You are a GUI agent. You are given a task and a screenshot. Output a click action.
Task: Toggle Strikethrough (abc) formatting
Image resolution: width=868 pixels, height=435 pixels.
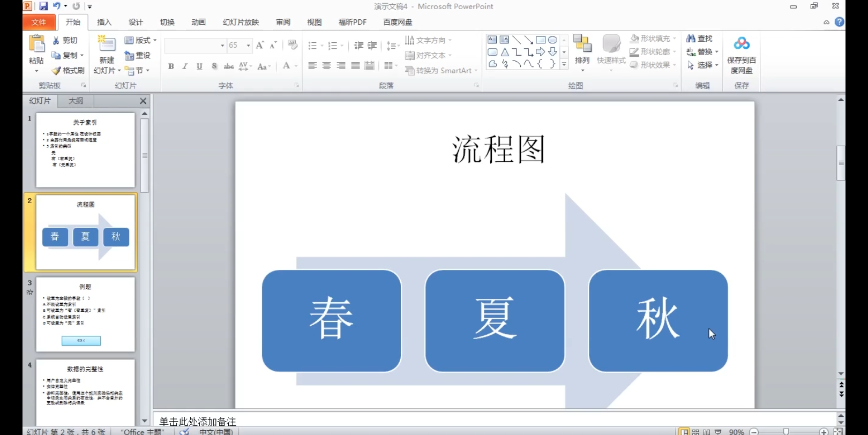coord(229,66)
